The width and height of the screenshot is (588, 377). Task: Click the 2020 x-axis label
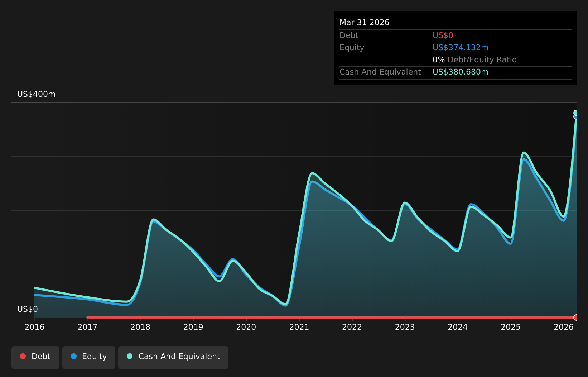(x=246, y=327)
